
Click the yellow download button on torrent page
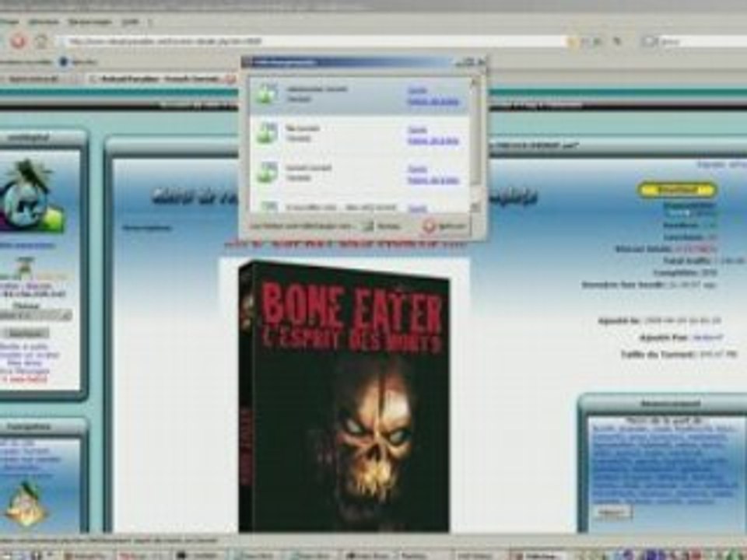[676, 190]
